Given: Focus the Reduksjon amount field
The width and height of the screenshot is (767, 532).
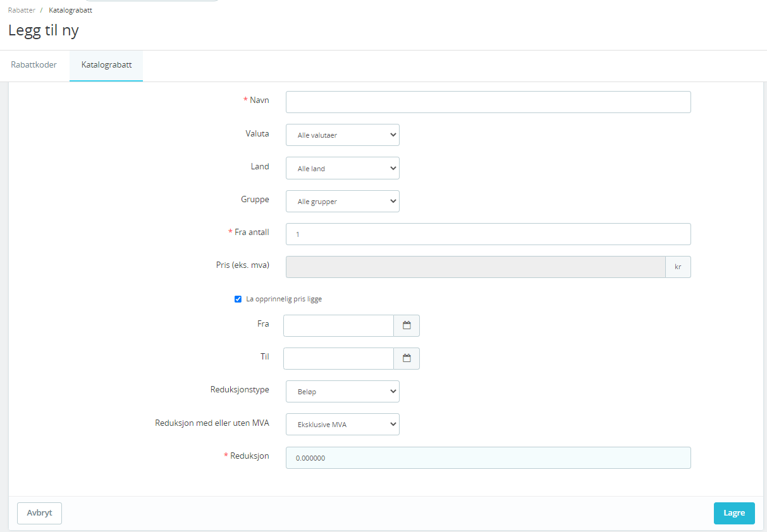Looking at the screenshot, I should (x=488, y=457).
